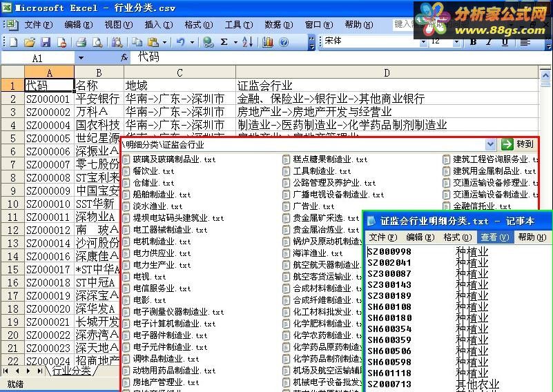
Task: Expand the Undo history dropdown arrow
Action: pos(192,42)
